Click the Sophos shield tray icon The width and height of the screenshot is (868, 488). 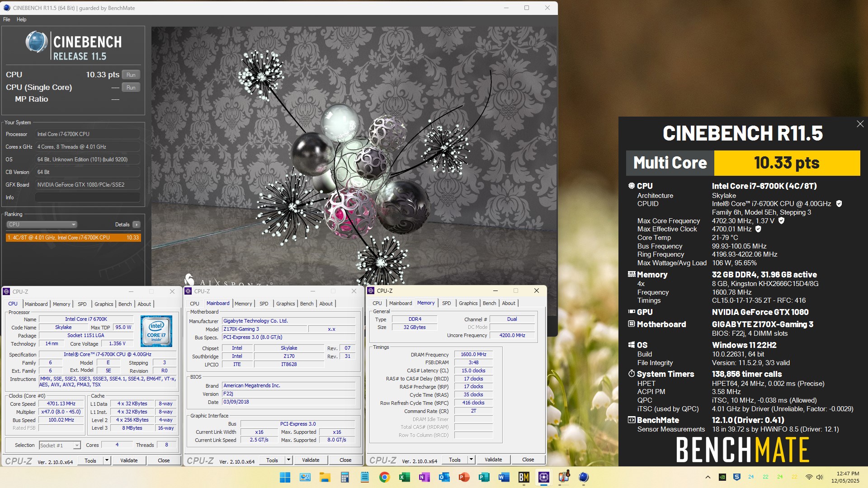pyautogui.click(x=736, y=477)
